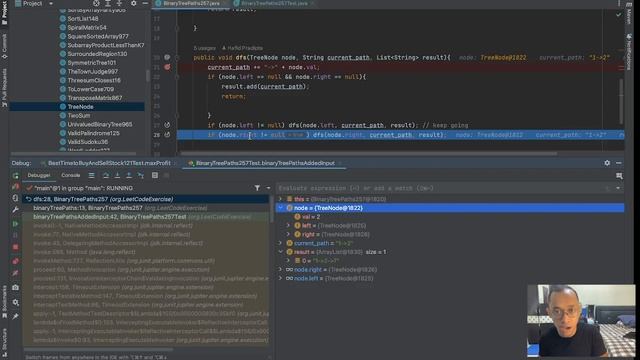This screenshot has height=360, width=640.
Task: Click the editor horizontal scrollbar
Action: point(369,154)
